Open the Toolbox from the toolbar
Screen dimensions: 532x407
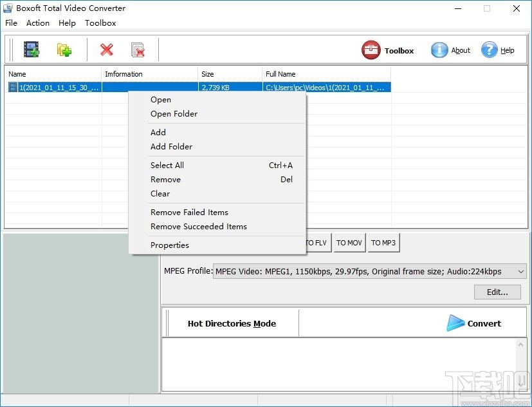[x=387, y=50]
